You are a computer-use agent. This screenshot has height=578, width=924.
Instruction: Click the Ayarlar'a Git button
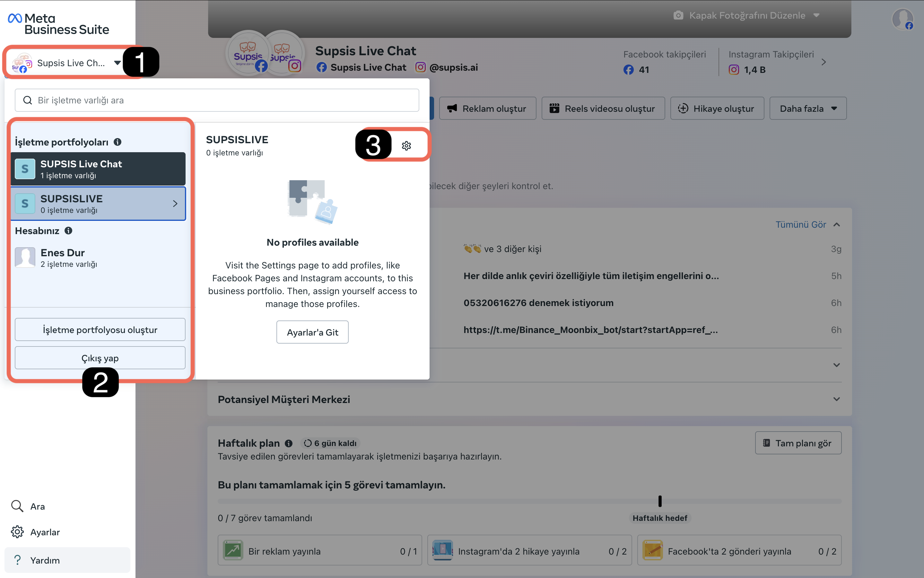(312, 332)
